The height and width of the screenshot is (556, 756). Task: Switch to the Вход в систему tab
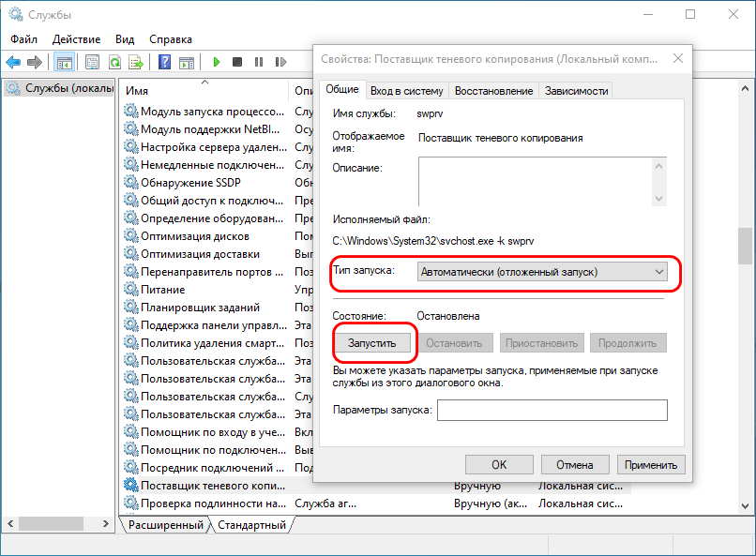tap(406, 90)
